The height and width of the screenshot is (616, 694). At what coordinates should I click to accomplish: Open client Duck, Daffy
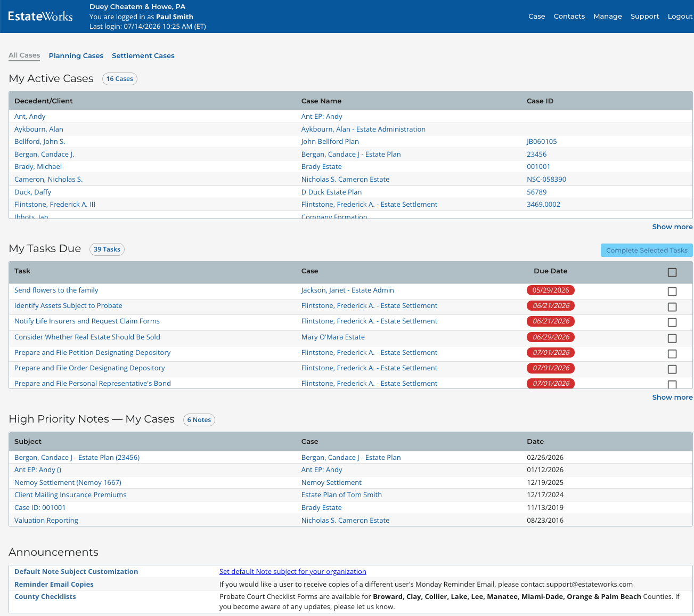click(33, 192)
